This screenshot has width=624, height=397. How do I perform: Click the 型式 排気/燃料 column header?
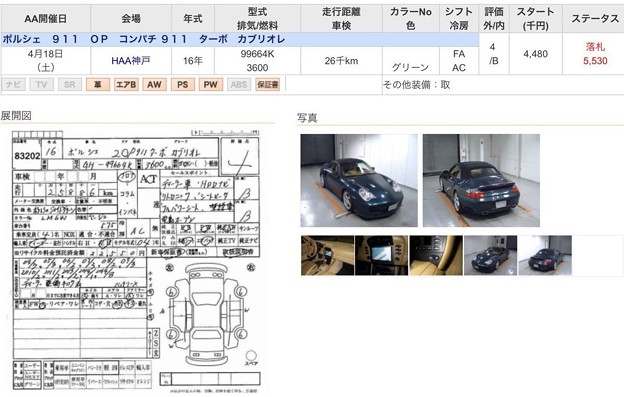(257, 19)
